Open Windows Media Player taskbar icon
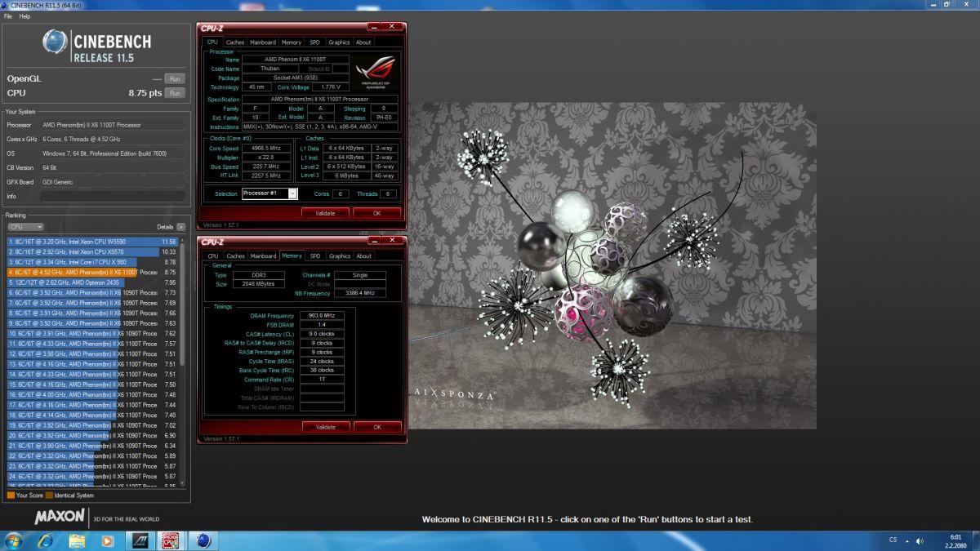 pos(107,540)
